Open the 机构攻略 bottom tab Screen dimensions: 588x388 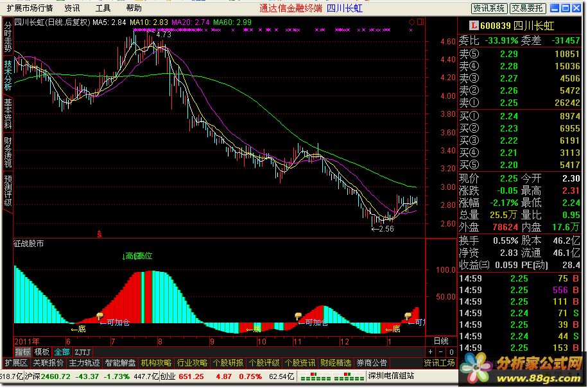[x=156, y=363]
